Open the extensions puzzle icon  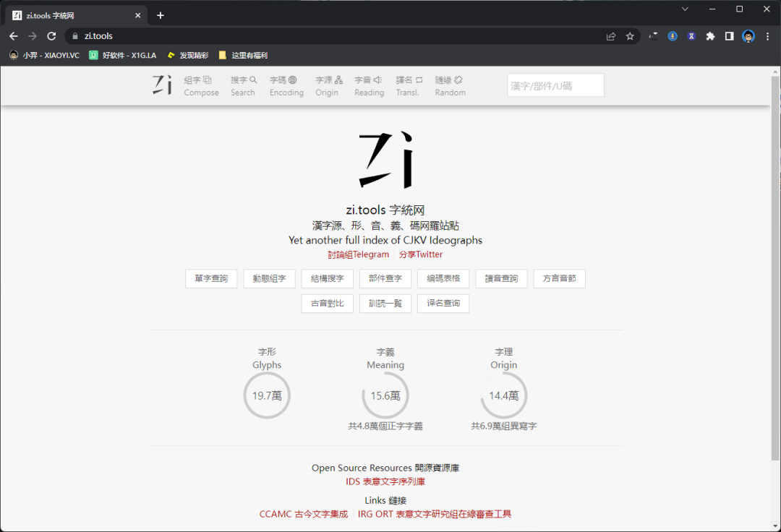(710, 36)
